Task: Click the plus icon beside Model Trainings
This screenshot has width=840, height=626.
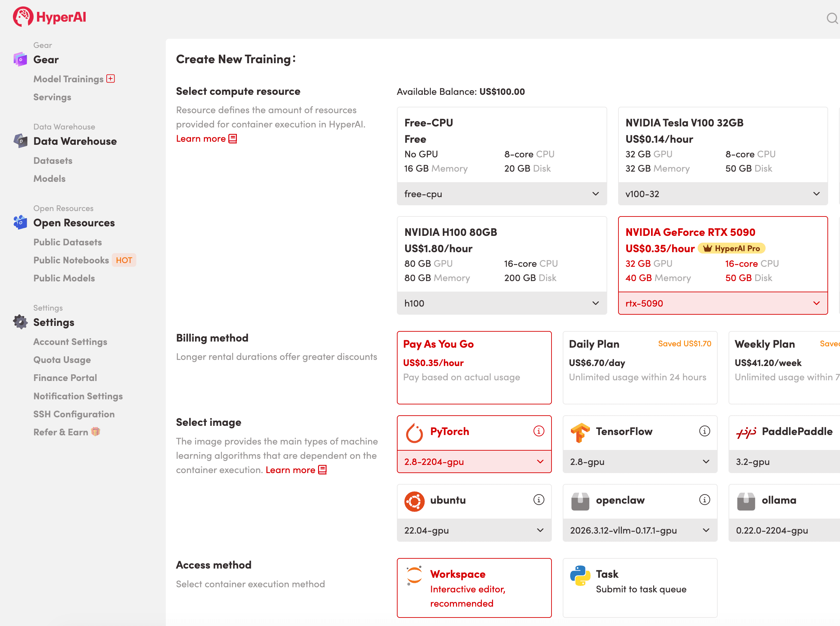Action: [x=111, y=79]
